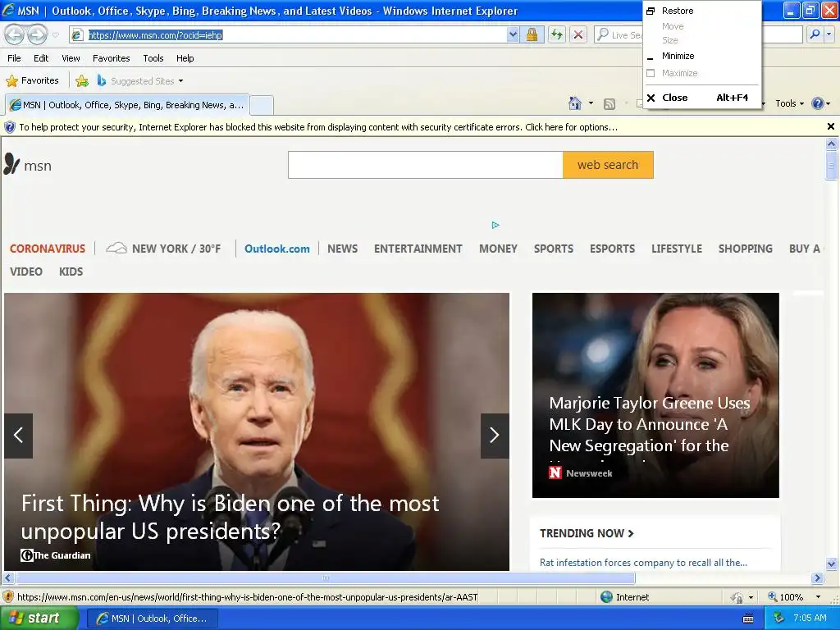
Task: Dismiss the security information bar
Action: [830, 126]
